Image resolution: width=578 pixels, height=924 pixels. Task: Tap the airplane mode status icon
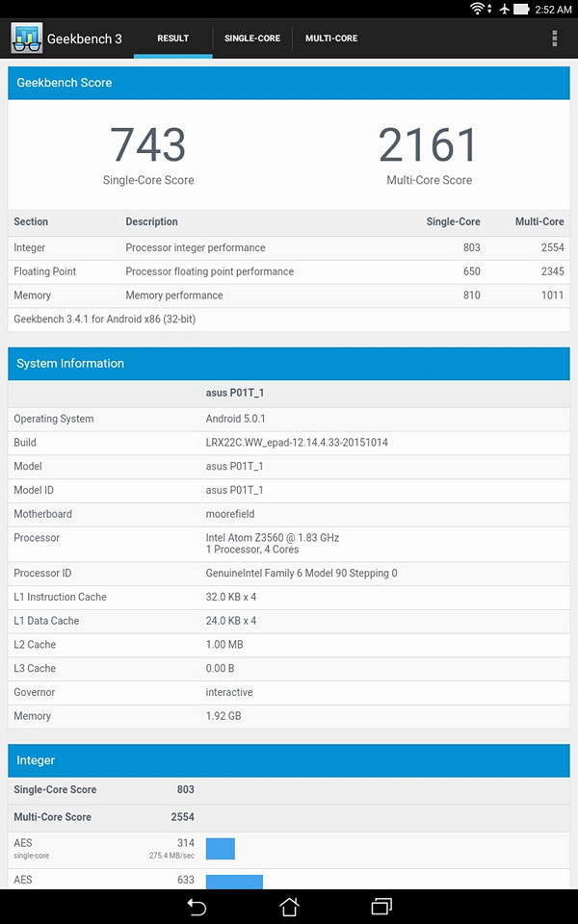coord(504,9)
